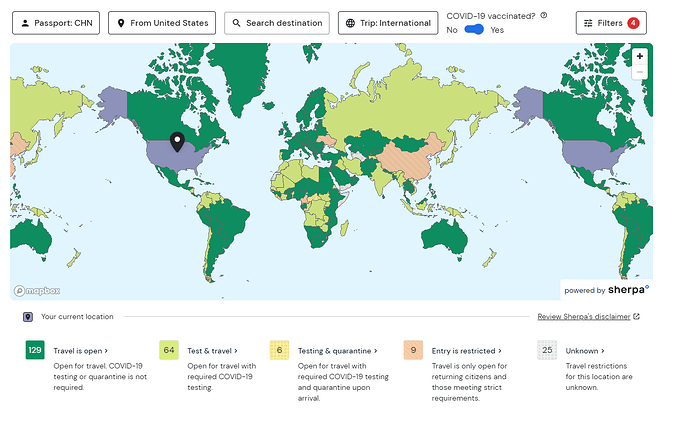Image resolution: width=690 pixels, height=421 pixels.
Task: Click the map zoom out minus button
Action: point(639,72)
